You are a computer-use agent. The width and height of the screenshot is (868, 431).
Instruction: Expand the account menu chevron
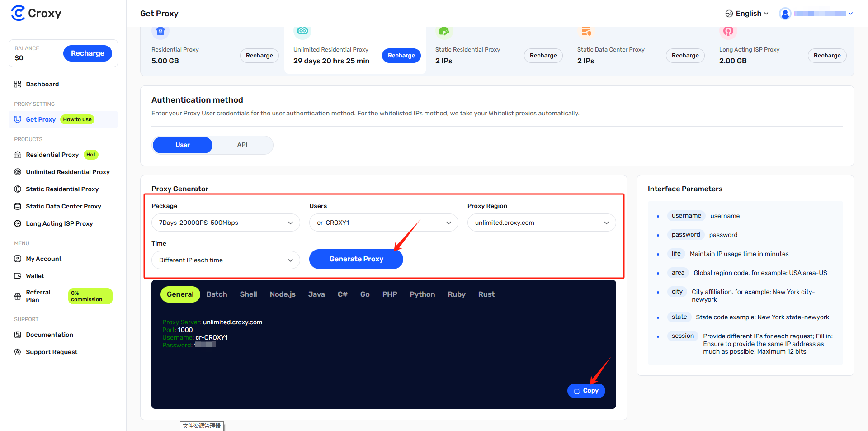851,14
